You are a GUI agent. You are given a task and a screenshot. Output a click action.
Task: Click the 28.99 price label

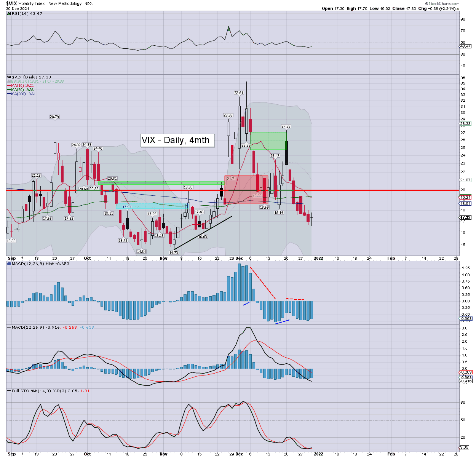[x=228, y=115]
